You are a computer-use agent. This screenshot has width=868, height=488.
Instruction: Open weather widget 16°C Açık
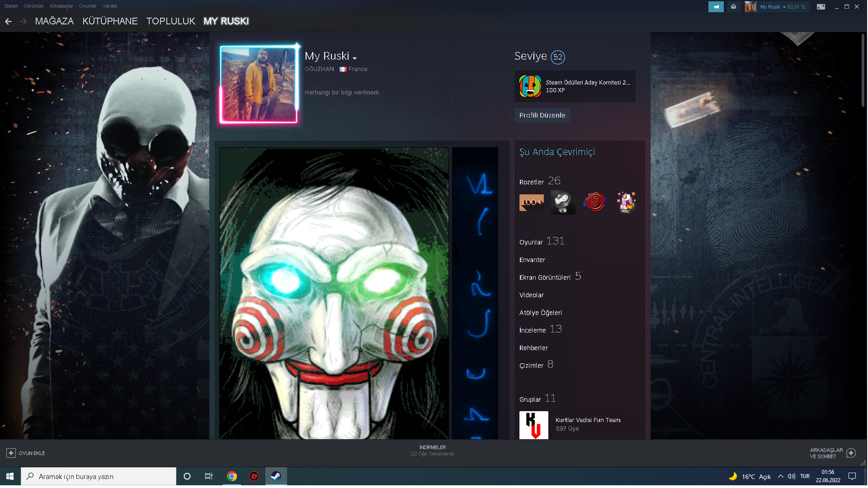click(x=750, y=476)
